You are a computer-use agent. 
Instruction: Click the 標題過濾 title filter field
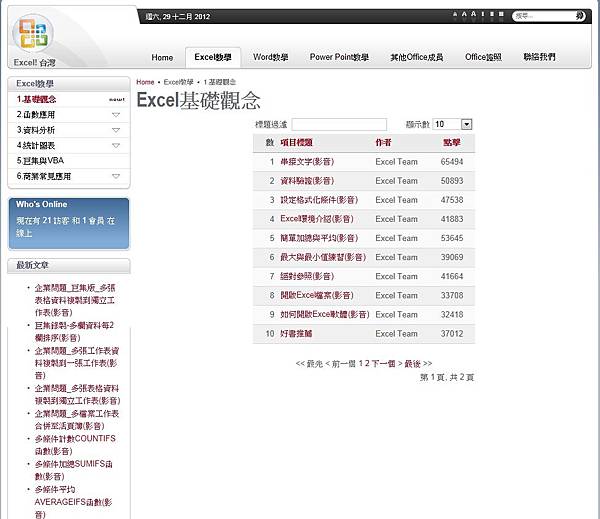(339, 124)
